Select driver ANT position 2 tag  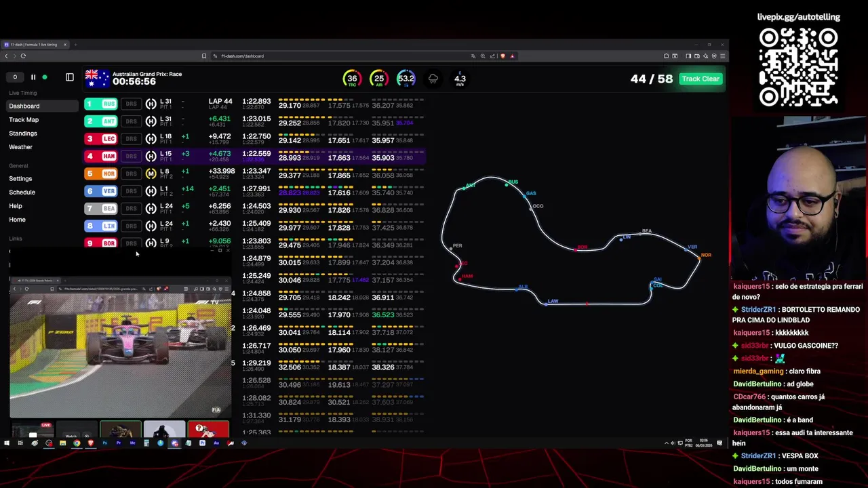[x=101, y=121]
